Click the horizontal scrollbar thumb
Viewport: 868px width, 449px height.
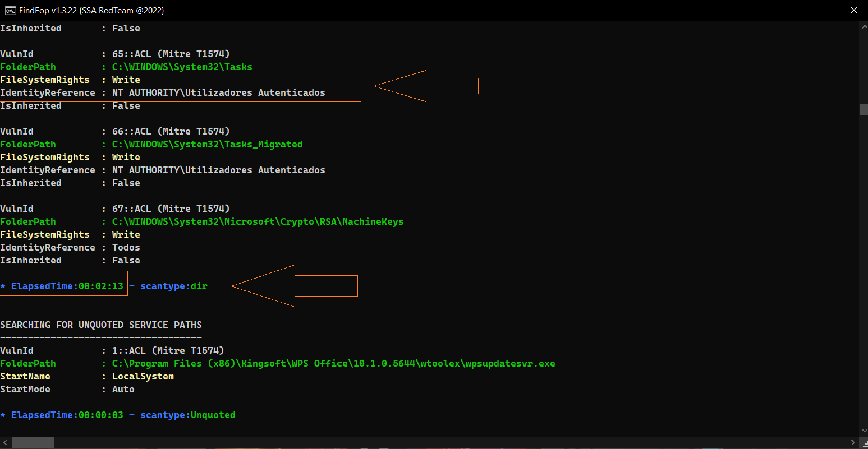[32, 442]
